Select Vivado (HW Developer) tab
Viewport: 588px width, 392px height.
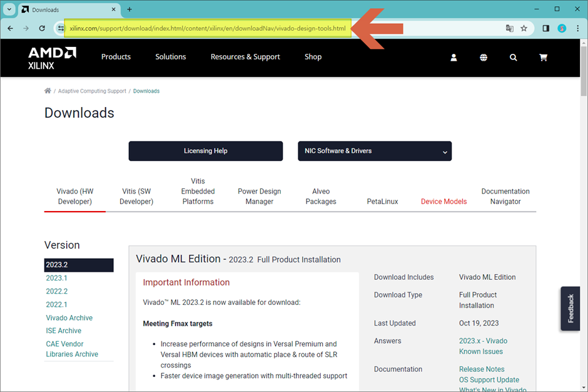click(75, 197)
